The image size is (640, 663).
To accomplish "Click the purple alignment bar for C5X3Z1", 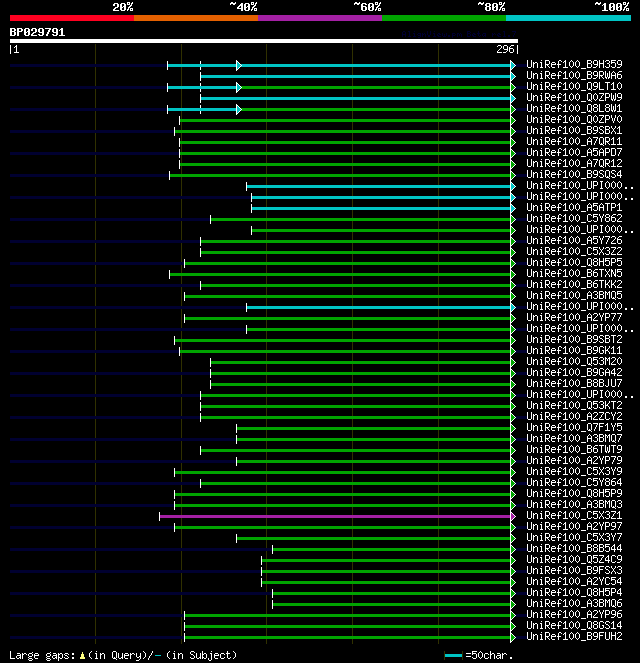I will pyautogui.click(x=335, y=516).
